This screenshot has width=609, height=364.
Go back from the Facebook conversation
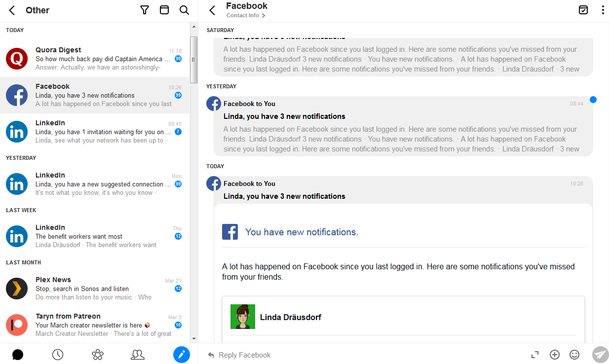(x=212, y=10)
